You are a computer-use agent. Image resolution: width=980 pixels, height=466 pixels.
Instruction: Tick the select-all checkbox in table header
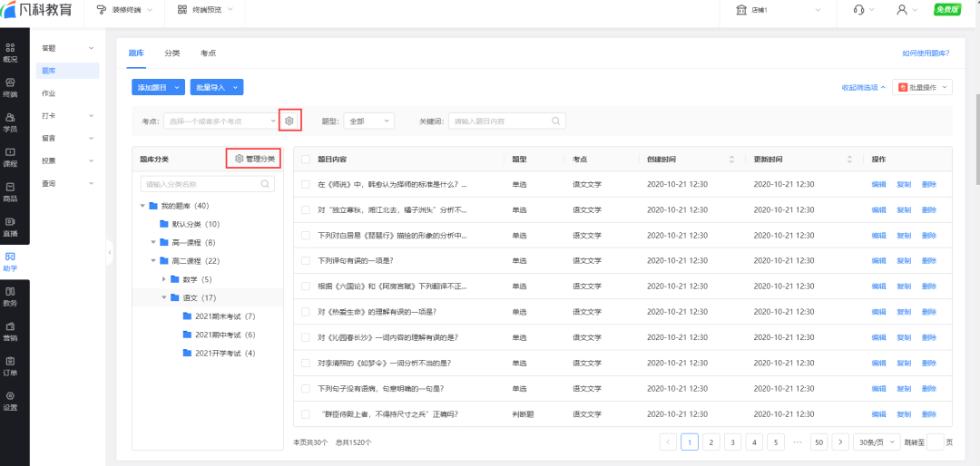click(306, 160)
